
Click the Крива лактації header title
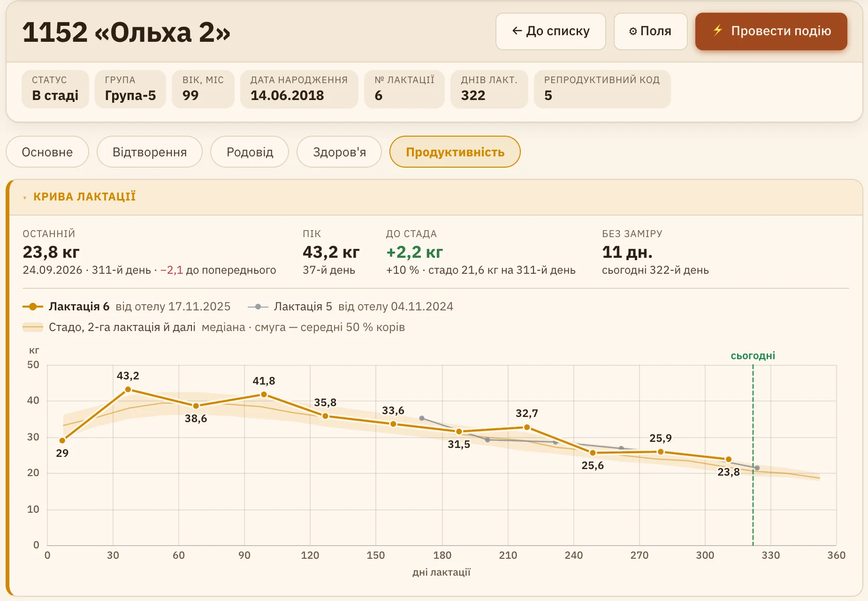pyautogui.click(x=84, y=197)
